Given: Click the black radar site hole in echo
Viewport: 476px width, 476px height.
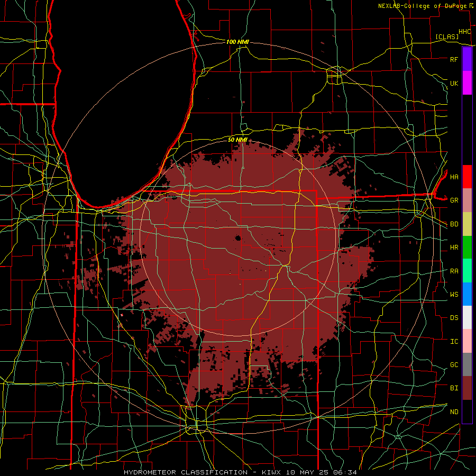Looking at the screenshot, I should pyautogui.click(x=238, y=238).
